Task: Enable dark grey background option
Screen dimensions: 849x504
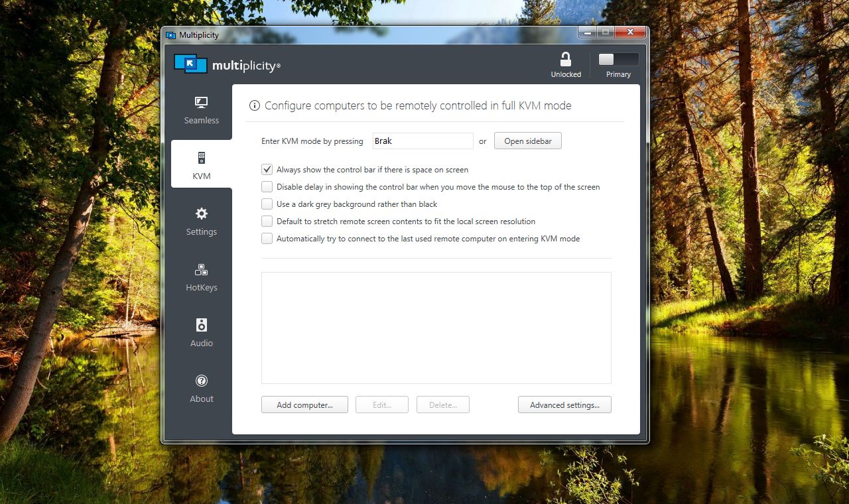Action: [x=267, y=204]
